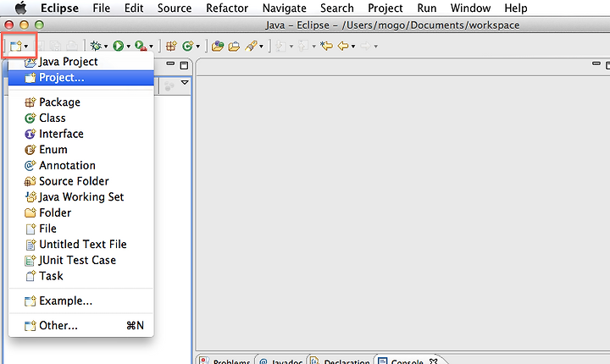
Task: Click the Run External Tools icon
Action: pyautogui.click(x=141, y=46)
